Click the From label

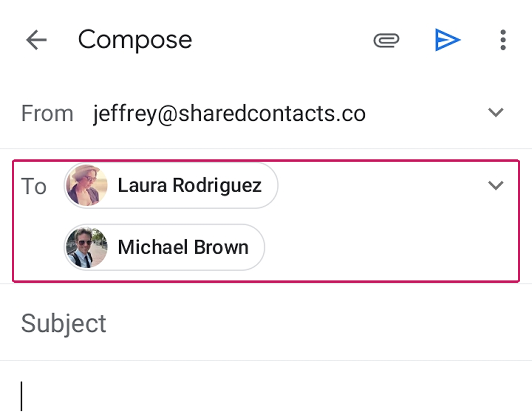coord(47,113)
